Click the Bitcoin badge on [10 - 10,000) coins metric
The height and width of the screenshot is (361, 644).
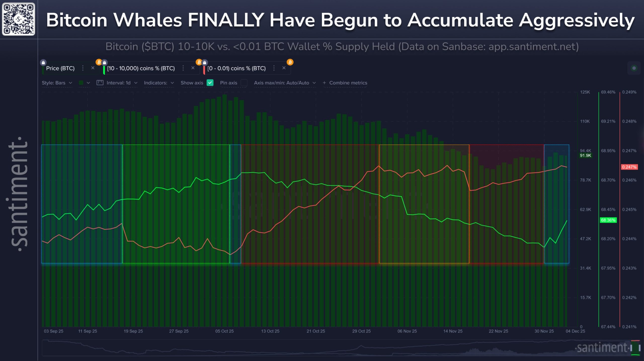pyautogui.click(x=99, y=62)
